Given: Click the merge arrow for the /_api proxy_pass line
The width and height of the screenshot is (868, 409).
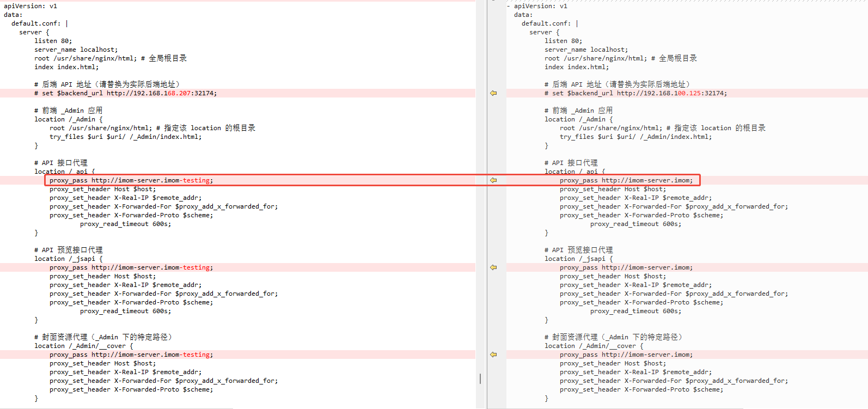Looking at the screenshot, I should click(x=493, y=180).
